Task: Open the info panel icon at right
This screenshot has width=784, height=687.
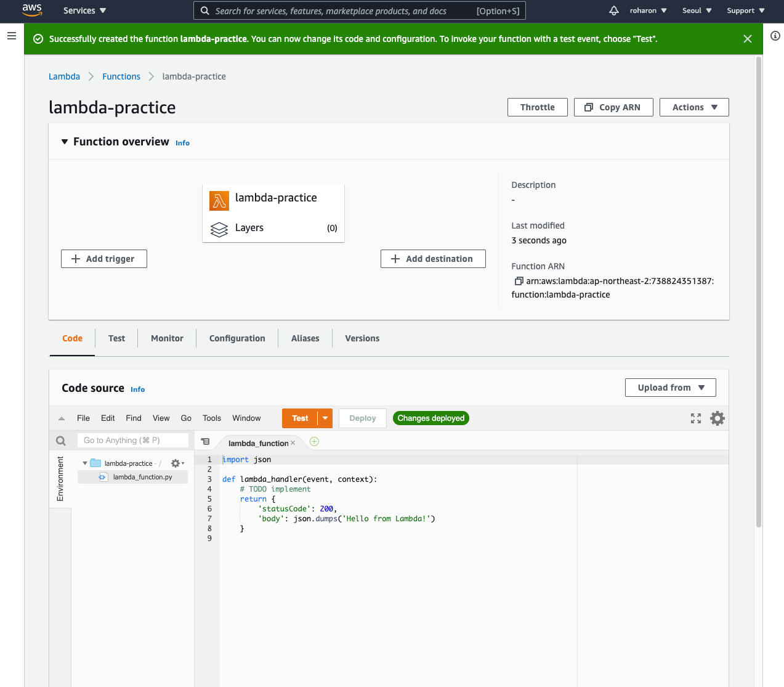Action: (x=775, y=36)
